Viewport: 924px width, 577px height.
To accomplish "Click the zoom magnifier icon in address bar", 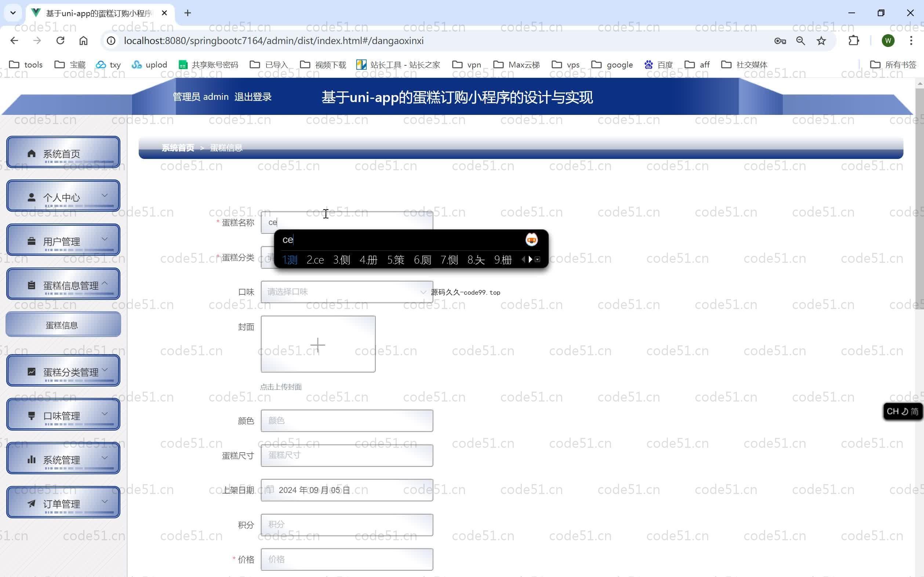I will pos(800,40).
